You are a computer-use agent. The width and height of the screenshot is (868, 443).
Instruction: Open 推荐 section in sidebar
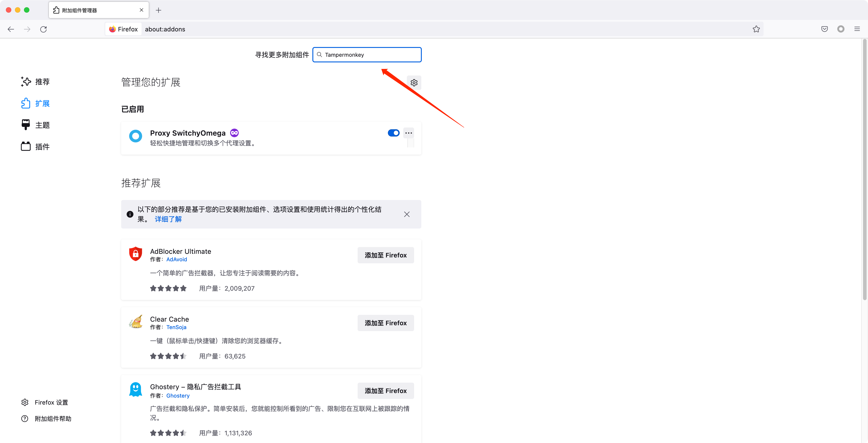[35, 82]
